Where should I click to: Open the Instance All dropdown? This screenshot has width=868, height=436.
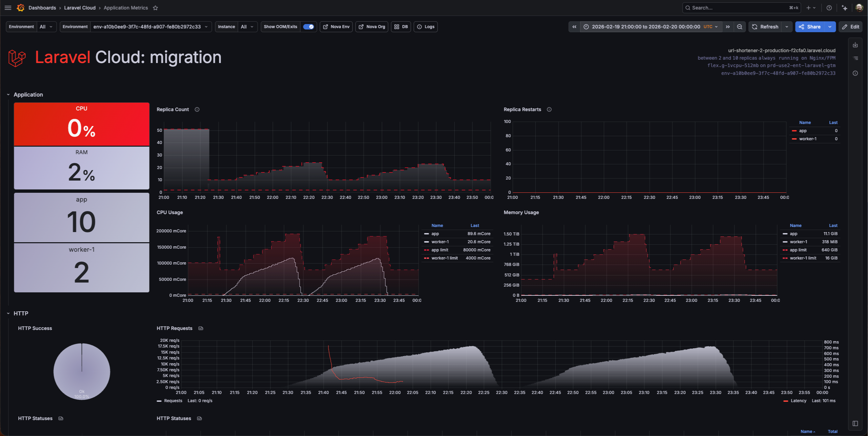(247, 27)
